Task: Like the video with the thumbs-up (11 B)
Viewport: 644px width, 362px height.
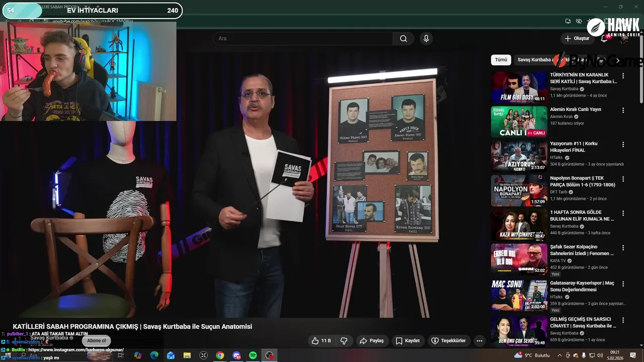Action: 321,340
